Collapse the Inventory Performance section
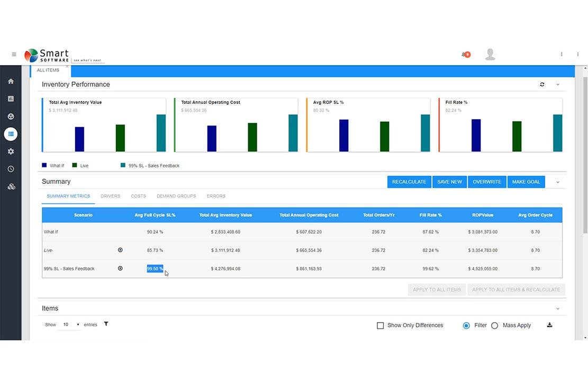Screen dimensions: 588x392 point(557,85)
